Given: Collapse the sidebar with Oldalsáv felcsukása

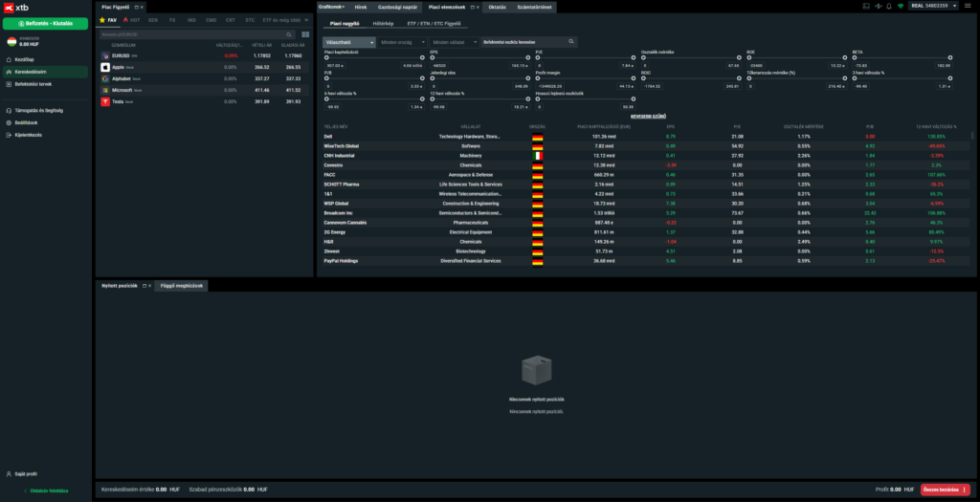Looking at the screenshot, I should 46,491.
